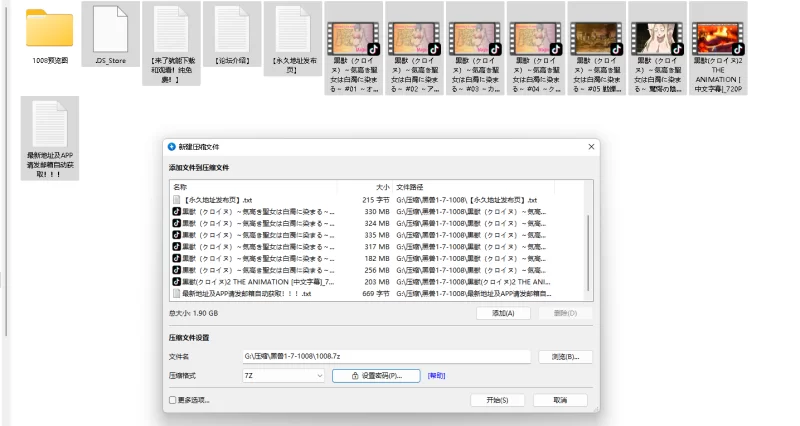This screenshot has height=426, width=800.
Task: Click path cell ending with 黒獣(クロイヌ)2 THE ANI...
Action: 473,282
